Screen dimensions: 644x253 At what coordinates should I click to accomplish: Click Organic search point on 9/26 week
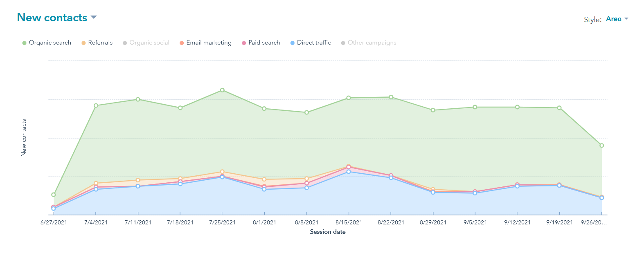(601, 146)
